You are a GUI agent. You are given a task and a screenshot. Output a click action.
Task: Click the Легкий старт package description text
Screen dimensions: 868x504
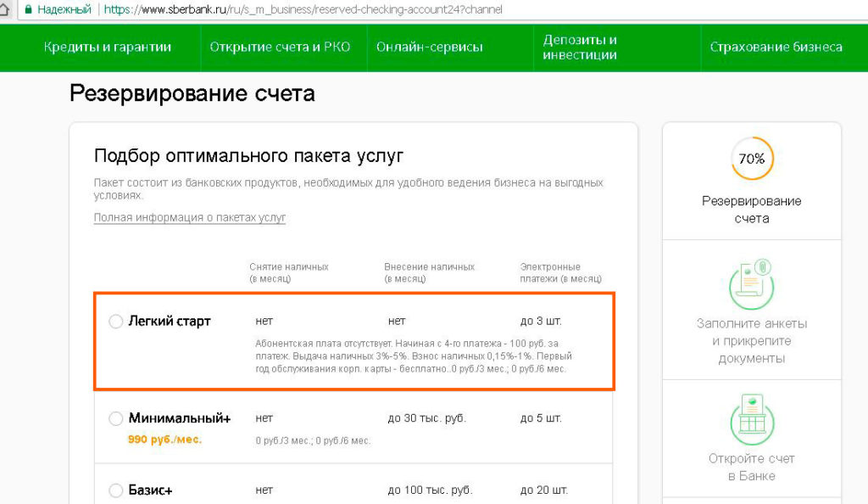click(414, 356)
